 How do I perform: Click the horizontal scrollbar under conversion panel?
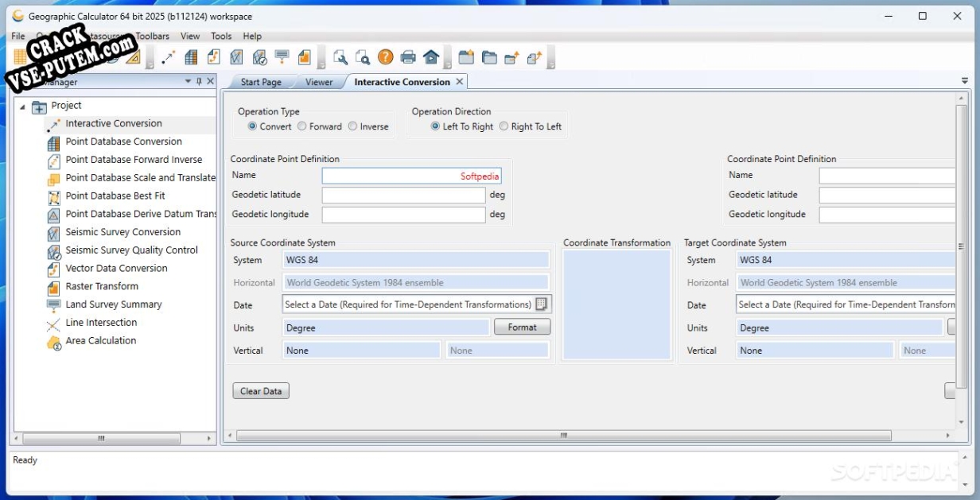563,436
